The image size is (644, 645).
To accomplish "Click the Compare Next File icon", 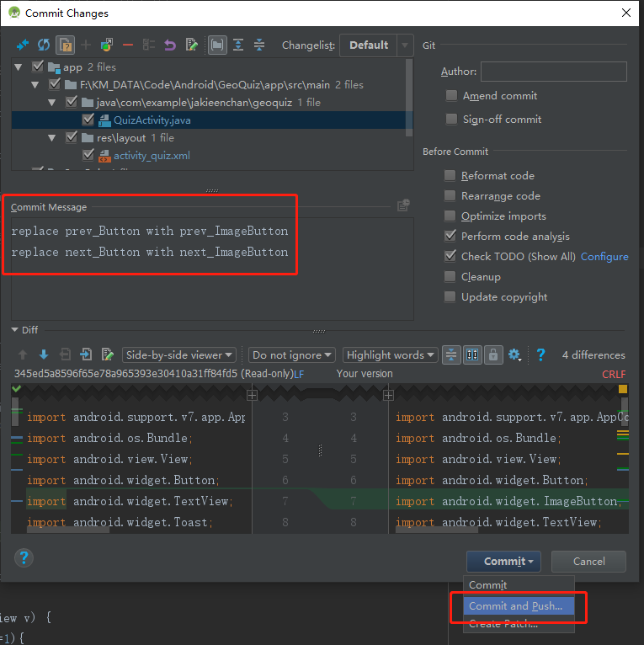I will [x=86, y=354].
